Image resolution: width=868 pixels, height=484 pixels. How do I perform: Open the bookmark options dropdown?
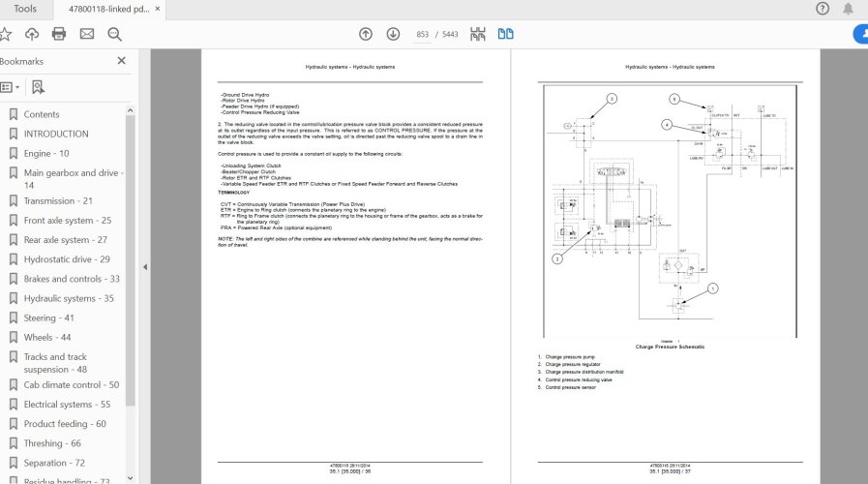tap(10, 87)
